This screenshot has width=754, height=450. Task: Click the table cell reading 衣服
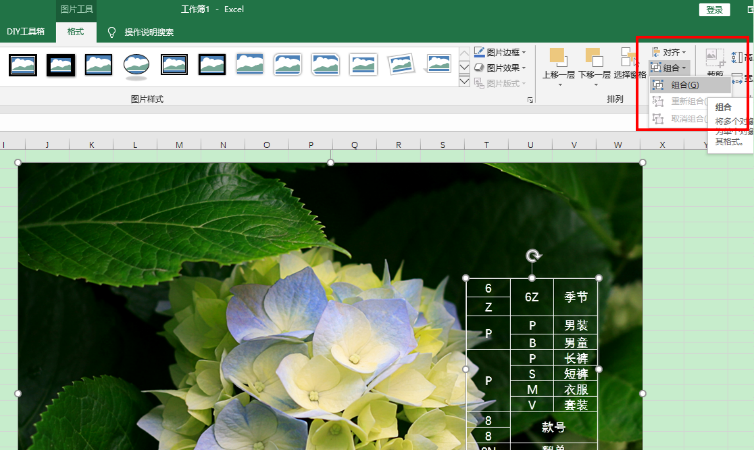(576, 389)
